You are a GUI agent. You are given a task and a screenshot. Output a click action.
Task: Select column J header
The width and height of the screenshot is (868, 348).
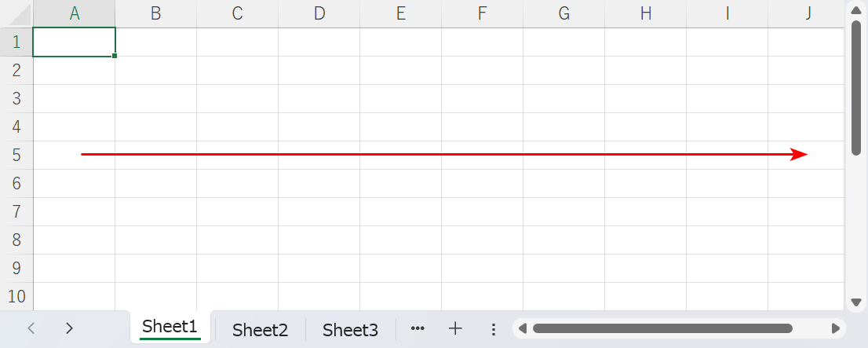click(807, 13)
